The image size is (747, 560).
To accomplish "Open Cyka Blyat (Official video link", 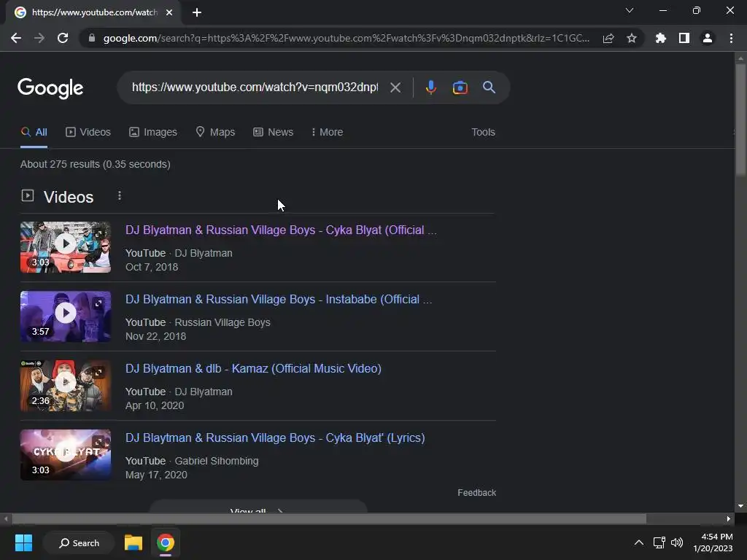I will (281, 230).
